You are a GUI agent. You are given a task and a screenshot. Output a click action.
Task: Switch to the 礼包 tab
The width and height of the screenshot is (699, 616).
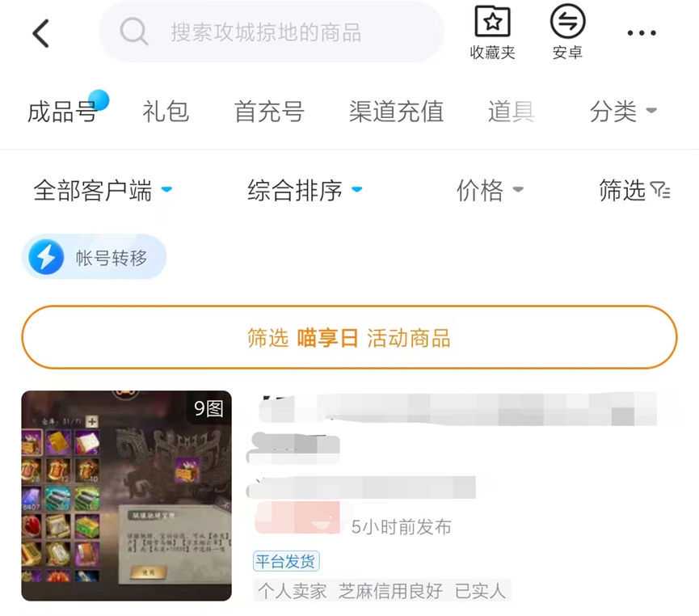click(x=166, y=112)
